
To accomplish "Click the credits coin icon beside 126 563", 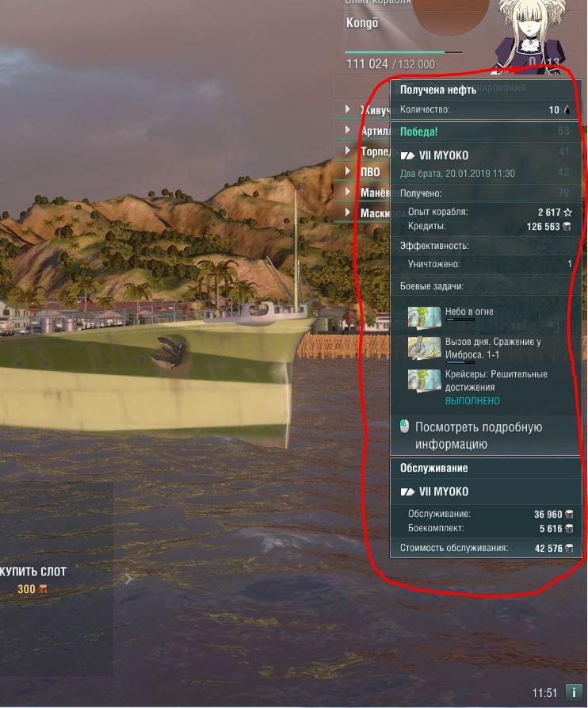I will 567,226.
